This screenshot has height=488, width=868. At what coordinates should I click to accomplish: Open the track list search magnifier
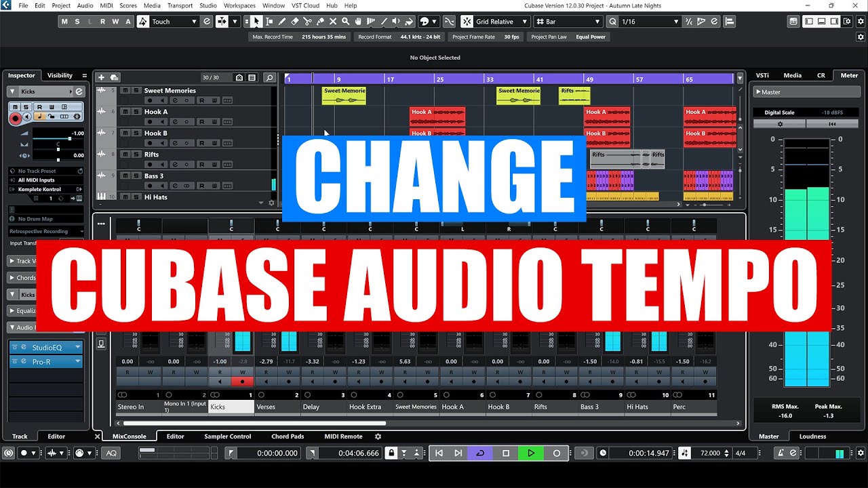tap(269, 77)
